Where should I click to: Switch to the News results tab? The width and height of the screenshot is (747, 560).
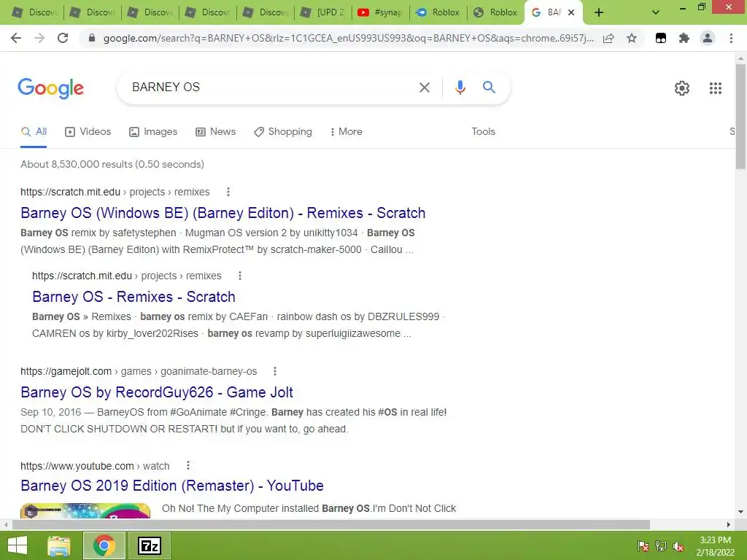215,131
